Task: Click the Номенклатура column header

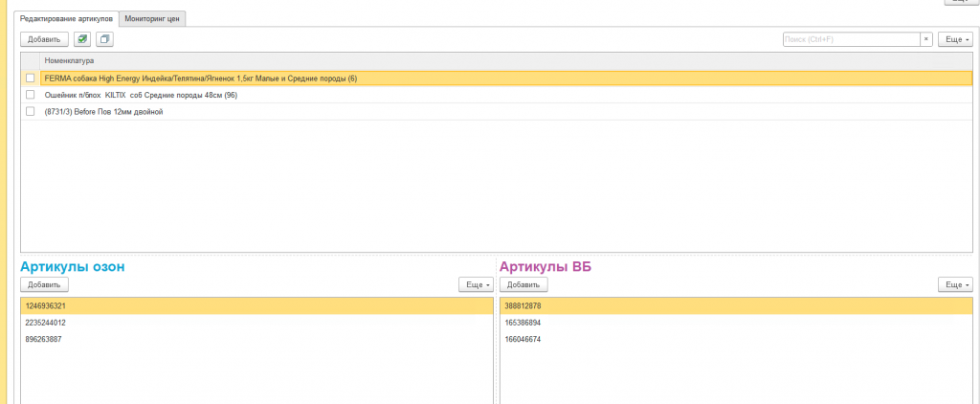Action: [x=506, y=61]
